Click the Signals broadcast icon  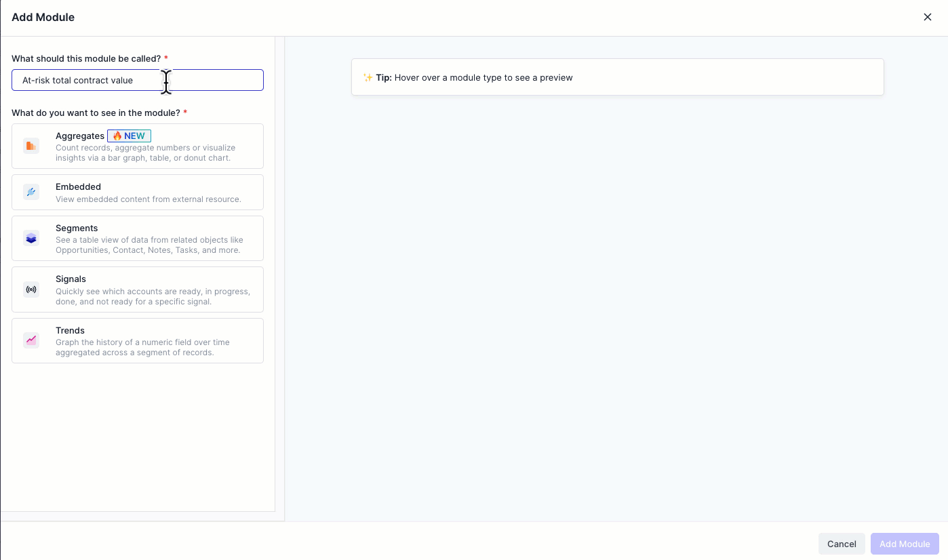[31, 289]
